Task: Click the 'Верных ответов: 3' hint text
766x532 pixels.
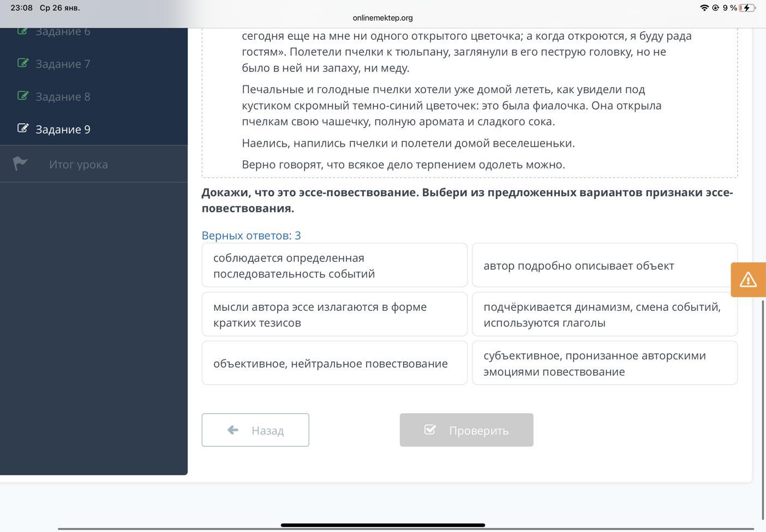Action: (251, 235)
